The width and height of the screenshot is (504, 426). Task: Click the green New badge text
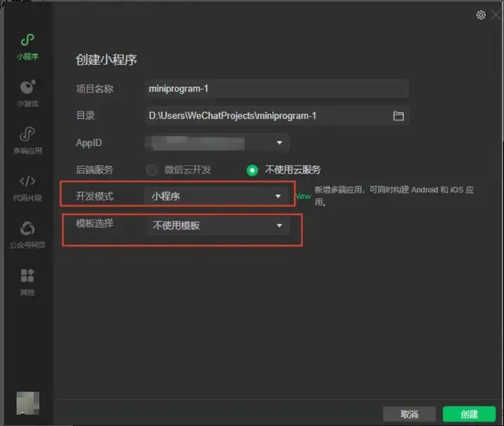pyautogui.click(x=303, y=196)
